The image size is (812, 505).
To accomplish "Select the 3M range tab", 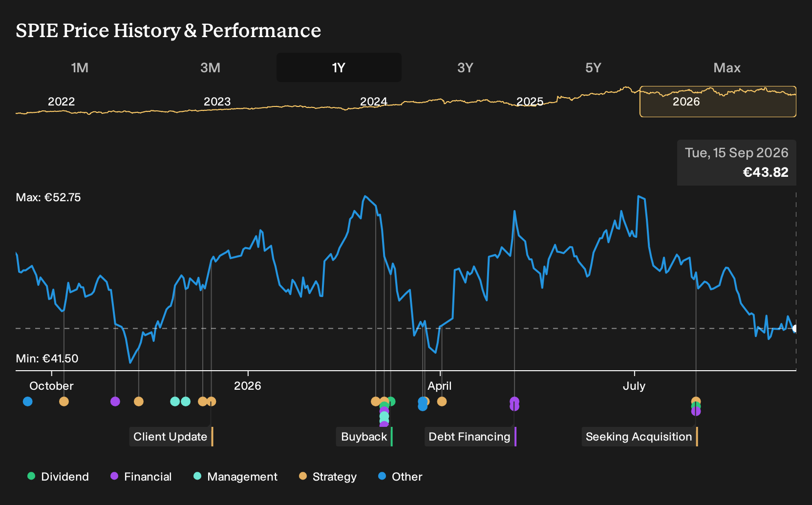I will click(x=210, y=67).
